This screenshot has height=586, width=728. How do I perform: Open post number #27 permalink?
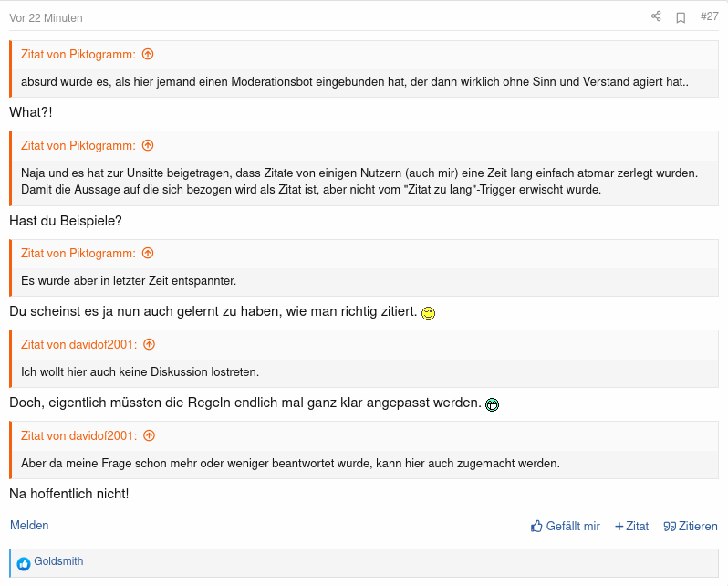pos(709,16)
